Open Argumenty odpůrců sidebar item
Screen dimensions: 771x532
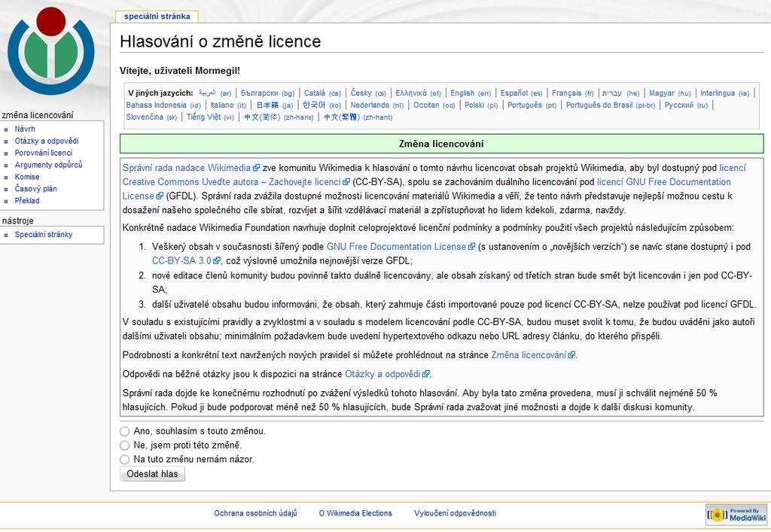pos(49,165)
